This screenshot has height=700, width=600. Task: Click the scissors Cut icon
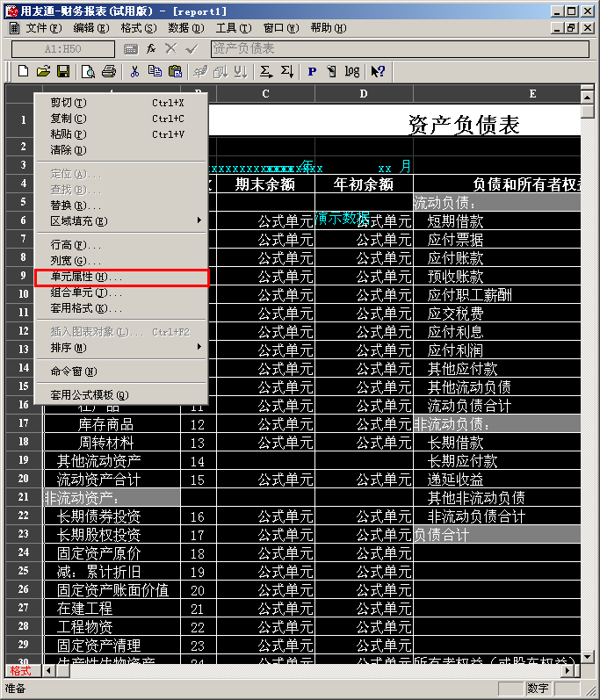pos(134,71)
